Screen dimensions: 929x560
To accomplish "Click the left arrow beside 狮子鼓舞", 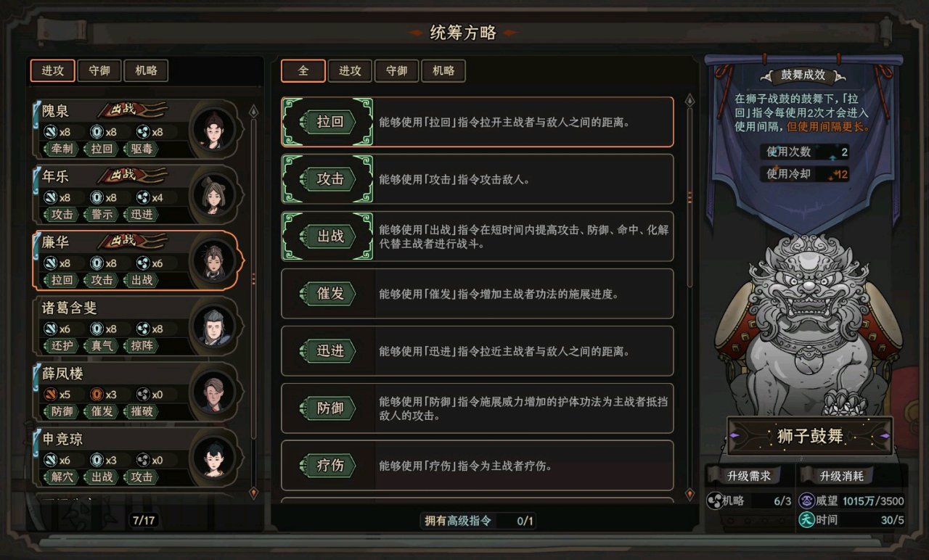I will coord(734,435).
